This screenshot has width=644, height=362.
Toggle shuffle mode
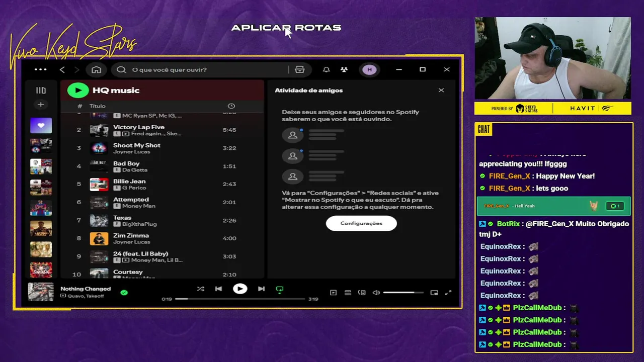click(x=201, y=289)
